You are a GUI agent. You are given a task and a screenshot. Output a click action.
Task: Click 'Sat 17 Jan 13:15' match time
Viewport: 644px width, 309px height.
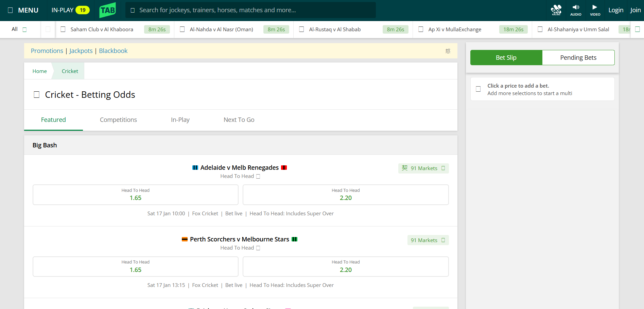click(166, 285)
